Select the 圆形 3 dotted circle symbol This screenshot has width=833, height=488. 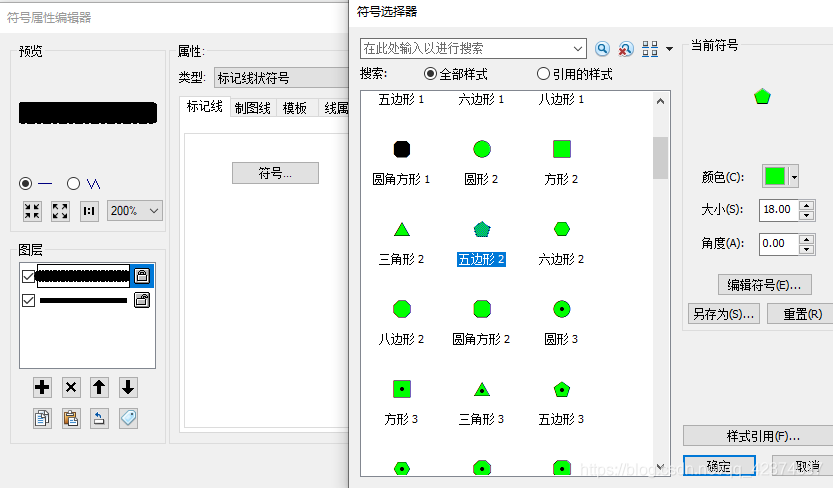click(x=562, y=309)
